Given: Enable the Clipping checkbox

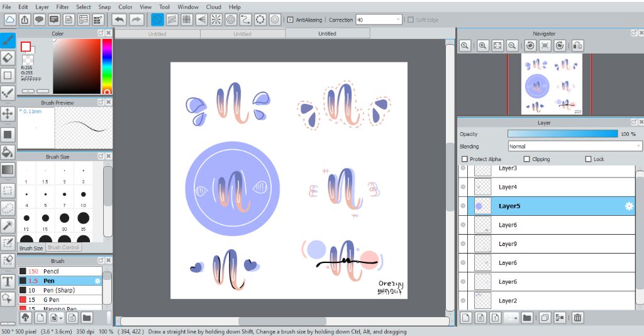Looking at the screenshot, I should point(526,159).
